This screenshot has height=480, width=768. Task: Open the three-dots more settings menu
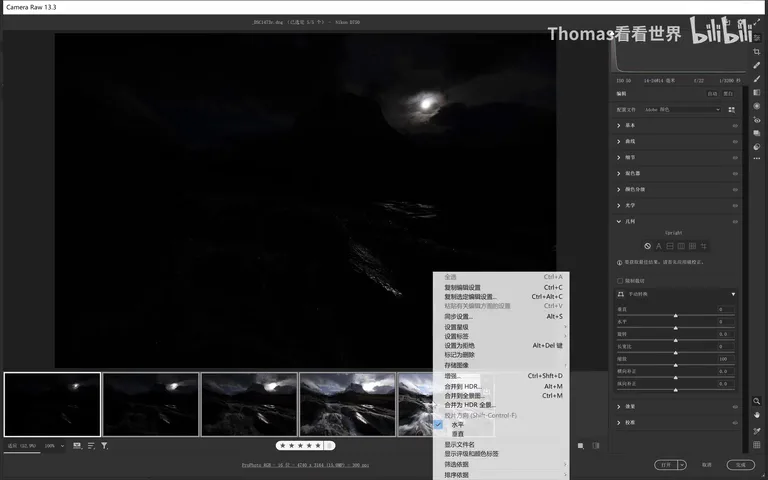click(757, 159)
